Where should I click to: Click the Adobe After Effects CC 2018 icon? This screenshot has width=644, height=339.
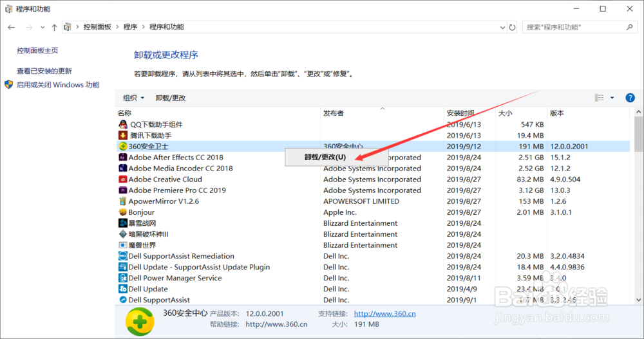click(123, 157)
